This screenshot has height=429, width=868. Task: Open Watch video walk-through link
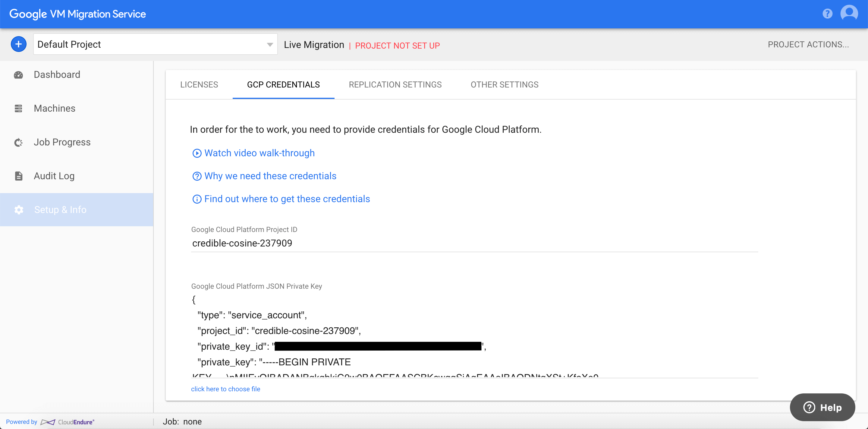[x=259, y=153]
